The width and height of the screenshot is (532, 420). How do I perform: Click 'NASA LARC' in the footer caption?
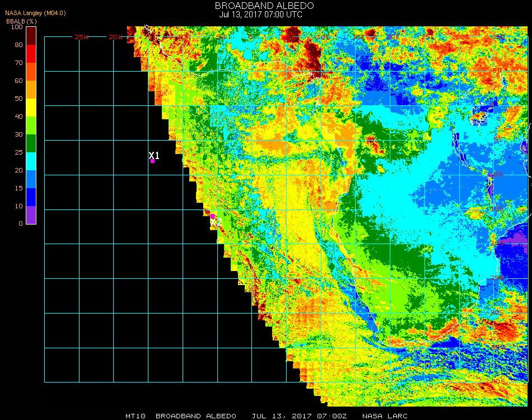(385, 416)
